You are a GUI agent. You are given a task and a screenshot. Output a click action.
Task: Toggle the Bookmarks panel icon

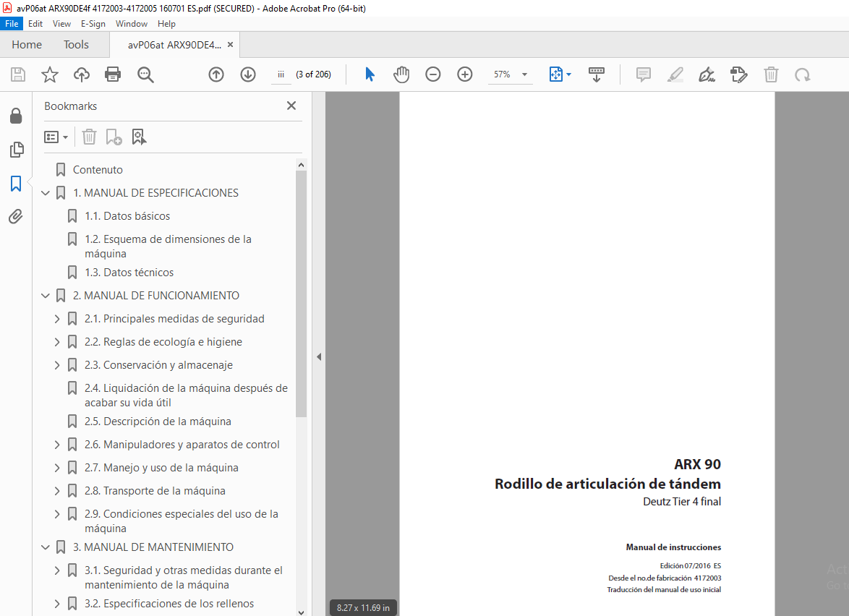[x=16, y=184]
